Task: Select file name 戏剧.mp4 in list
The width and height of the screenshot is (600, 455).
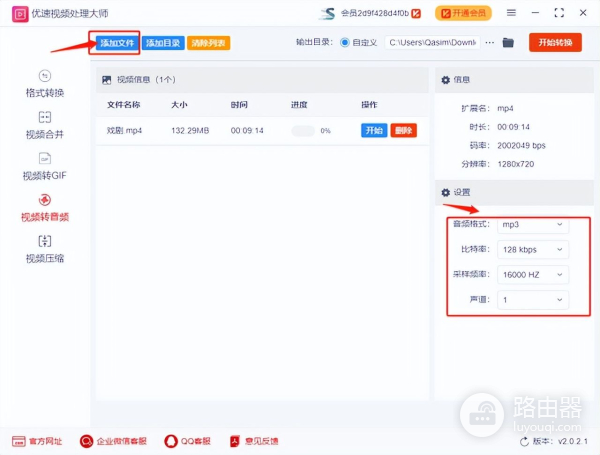Action: [124, 130]
